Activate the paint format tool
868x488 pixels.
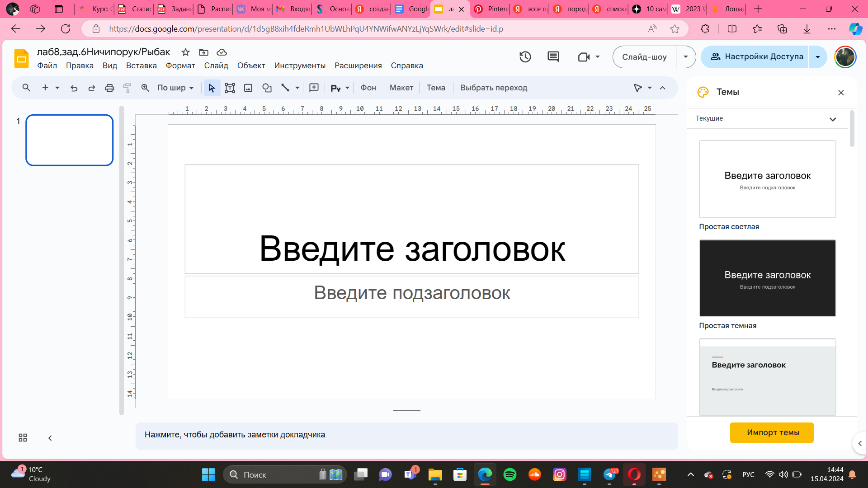point(127,88)
